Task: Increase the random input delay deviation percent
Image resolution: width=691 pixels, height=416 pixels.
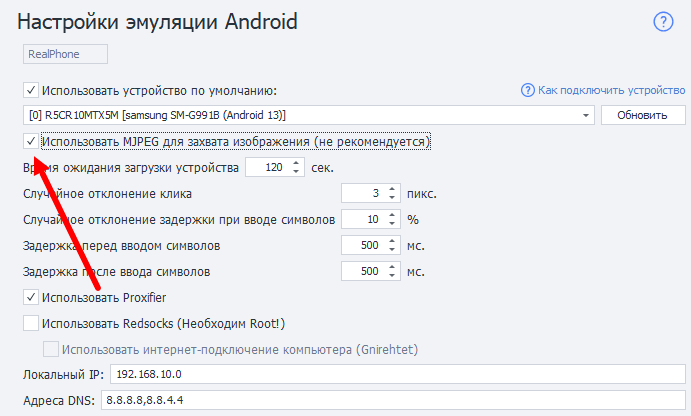Action: click(x=392, y=215)
